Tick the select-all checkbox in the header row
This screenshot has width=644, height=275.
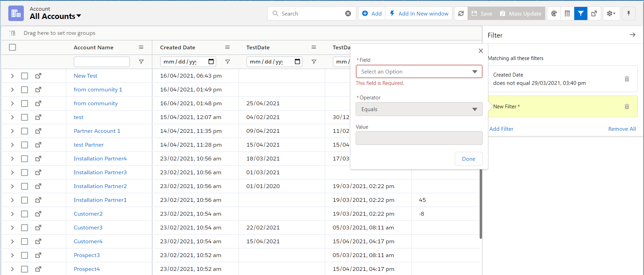click(x=12, y=47)
